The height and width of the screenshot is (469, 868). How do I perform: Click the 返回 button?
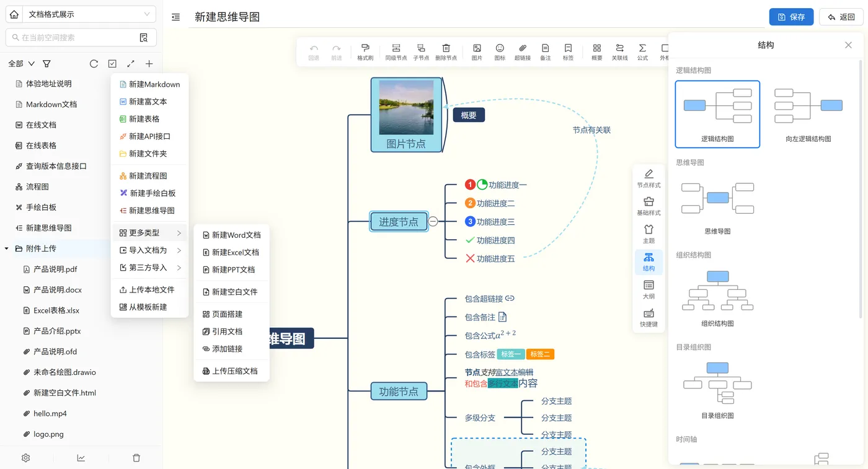tap(841, 17)
